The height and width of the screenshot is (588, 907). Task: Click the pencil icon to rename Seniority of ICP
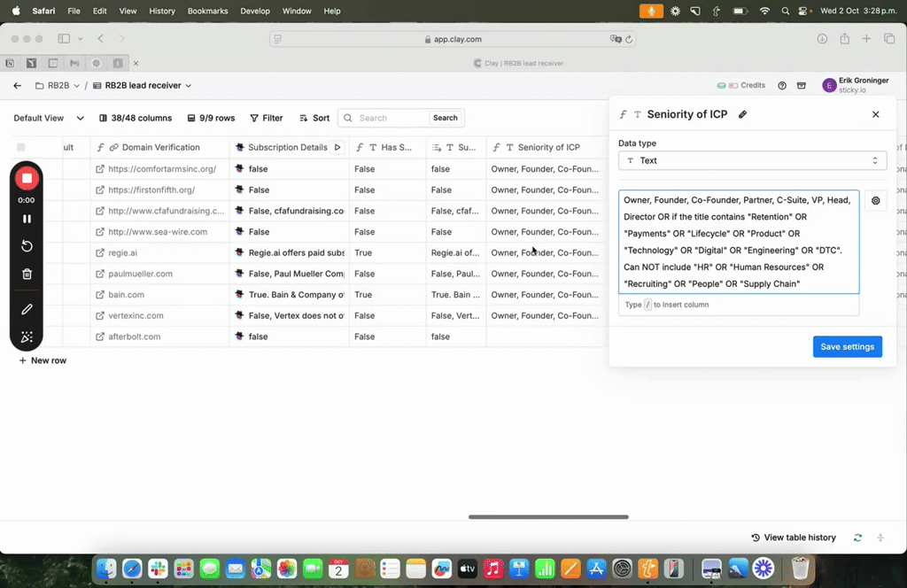[742, 114]
